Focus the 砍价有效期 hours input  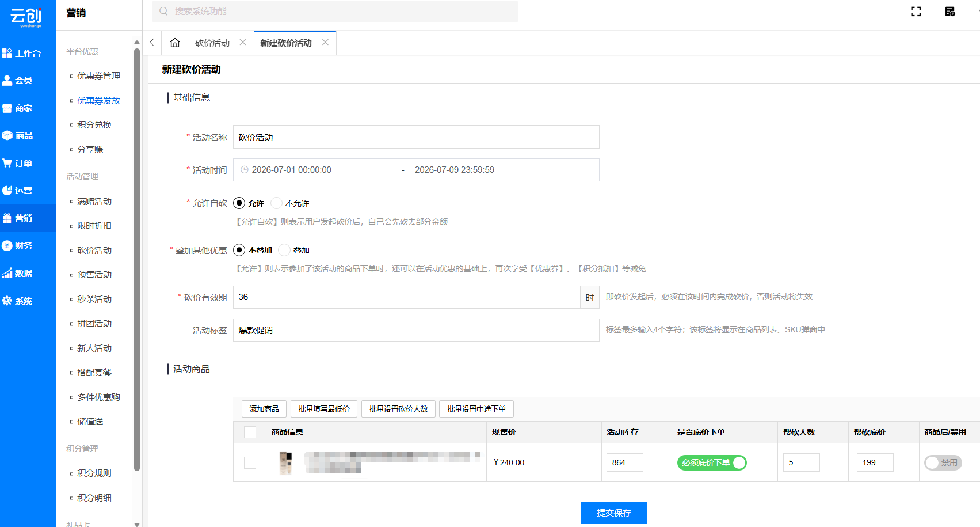406,297
